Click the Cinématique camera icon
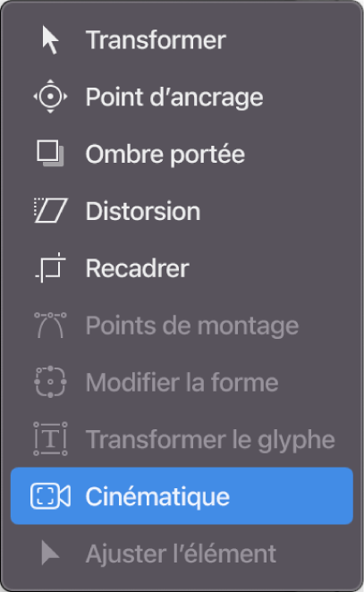364x592 pixels. [50, 495]
